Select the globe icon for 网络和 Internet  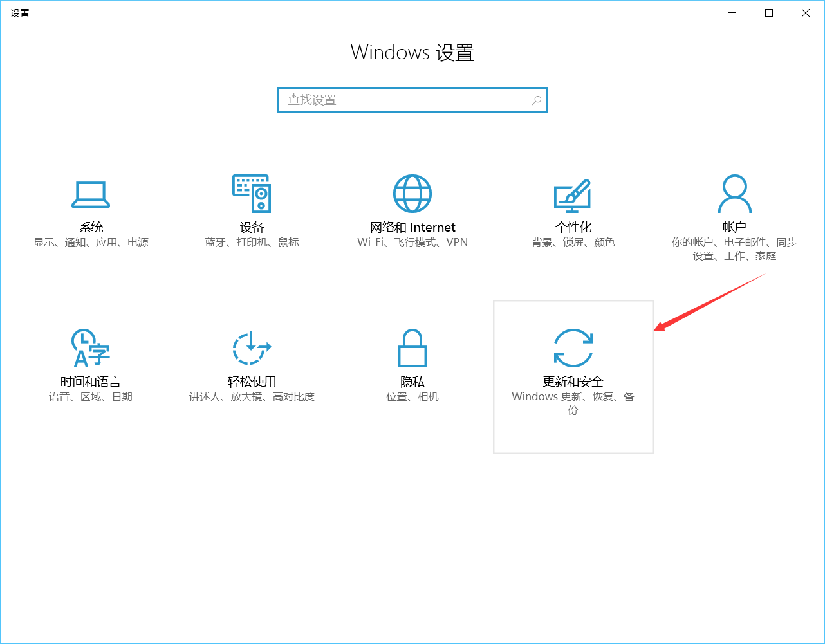(412, 193)
